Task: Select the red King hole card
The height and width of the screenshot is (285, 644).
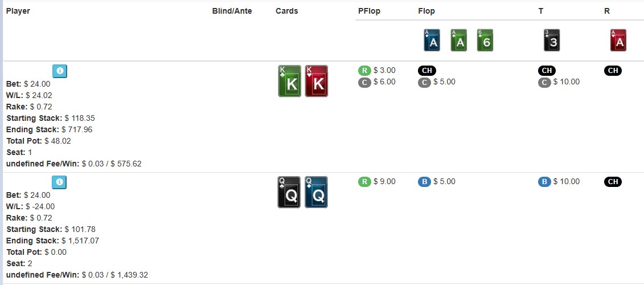Action: (317, 81)
